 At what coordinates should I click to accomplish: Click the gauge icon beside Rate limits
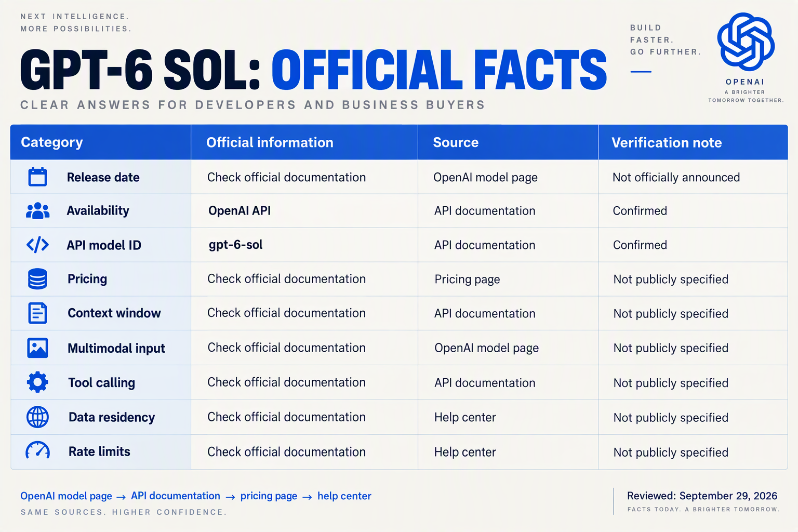coord(37,450)
